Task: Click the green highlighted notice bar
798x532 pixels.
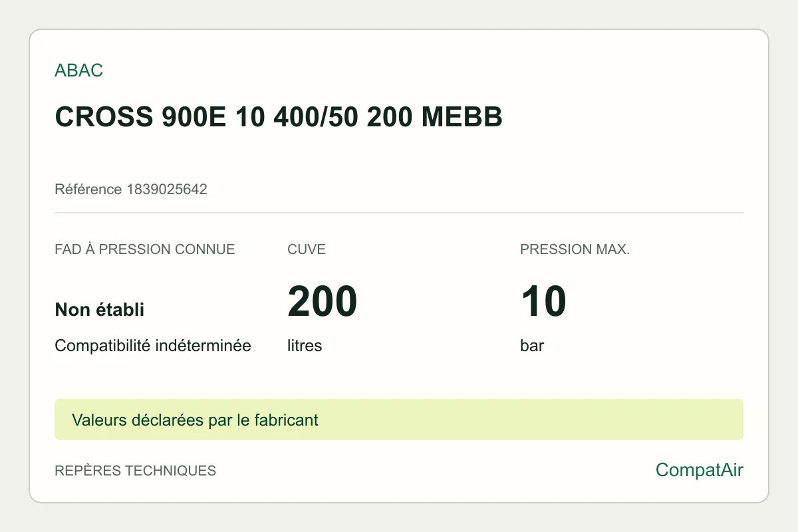Action: [399, 420]
